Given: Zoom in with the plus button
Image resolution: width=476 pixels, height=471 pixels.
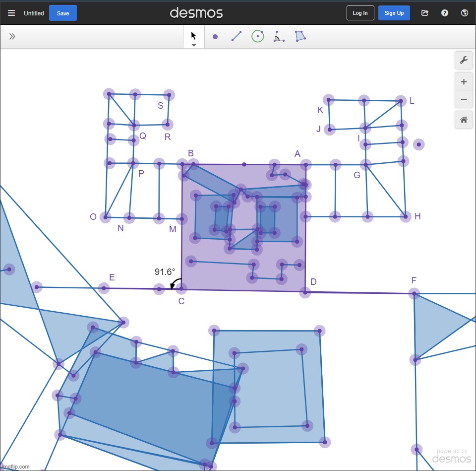Looking at the screenshot, I should click(x=464, y=81).
